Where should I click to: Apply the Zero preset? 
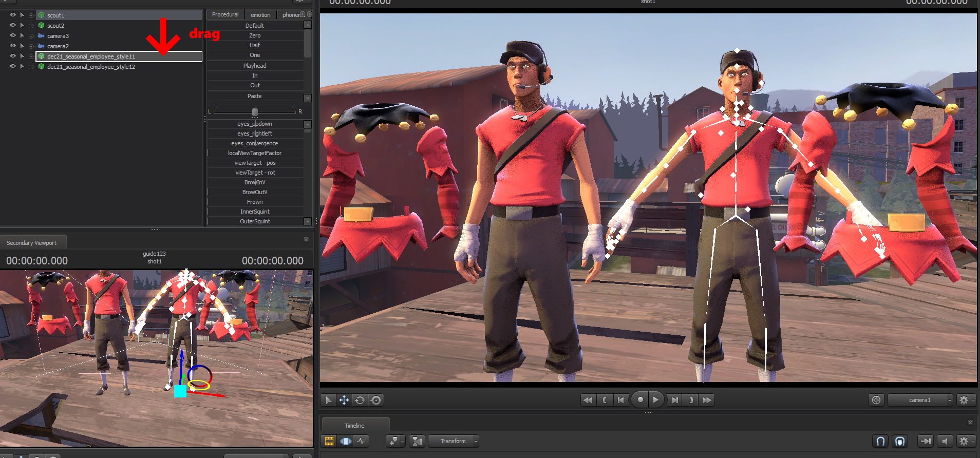(255, 35)
